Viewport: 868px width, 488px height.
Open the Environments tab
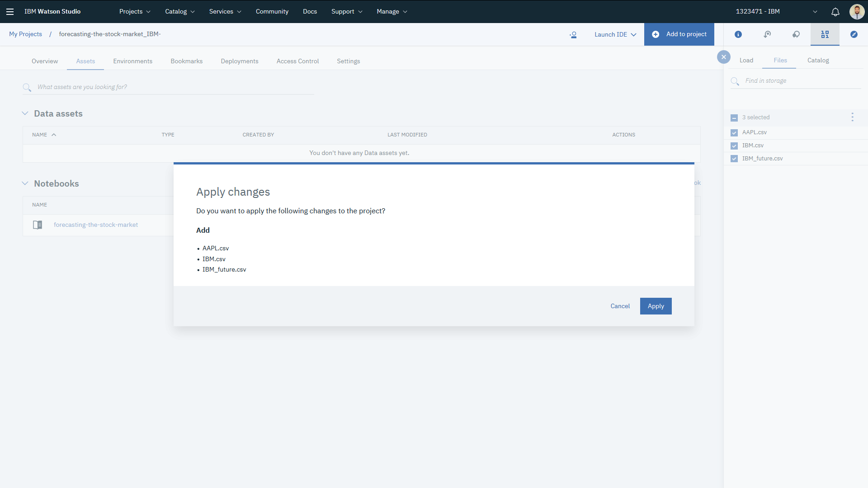(132, 61)
